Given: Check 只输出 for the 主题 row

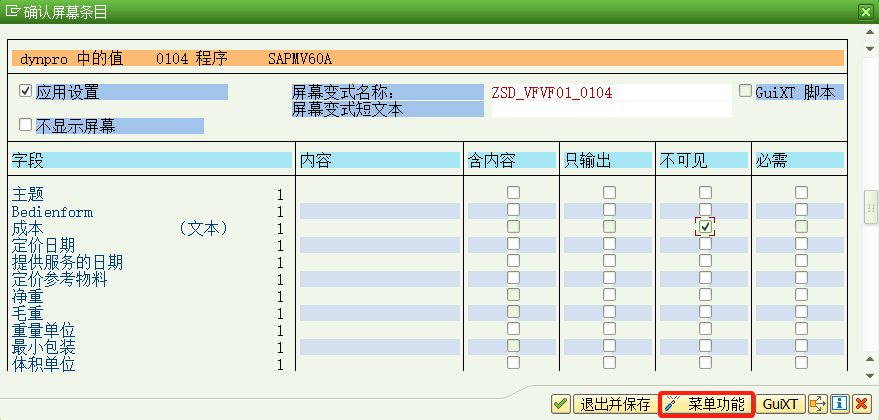Looking at the screenshot, I should [609, 193].
